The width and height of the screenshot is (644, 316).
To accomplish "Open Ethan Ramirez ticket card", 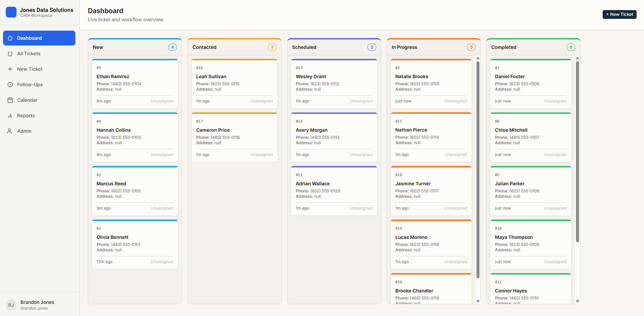I will pyautogui.click(x=135, y=84).
